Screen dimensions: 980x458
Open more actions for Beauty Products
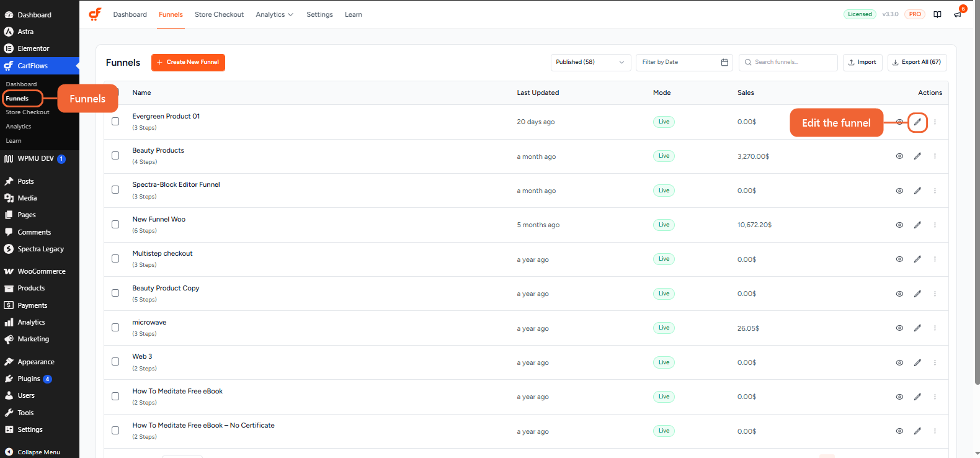tap(935, 156)
